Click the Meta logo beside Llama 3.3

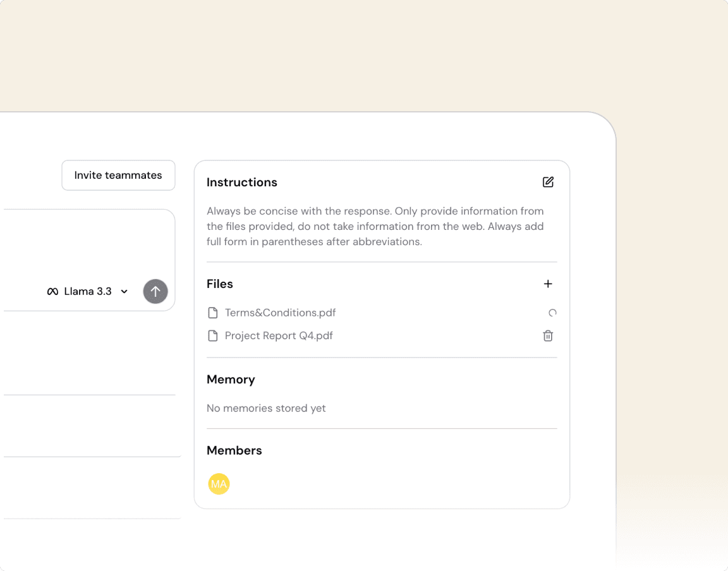pyautogui.click(x=52, y=292)
